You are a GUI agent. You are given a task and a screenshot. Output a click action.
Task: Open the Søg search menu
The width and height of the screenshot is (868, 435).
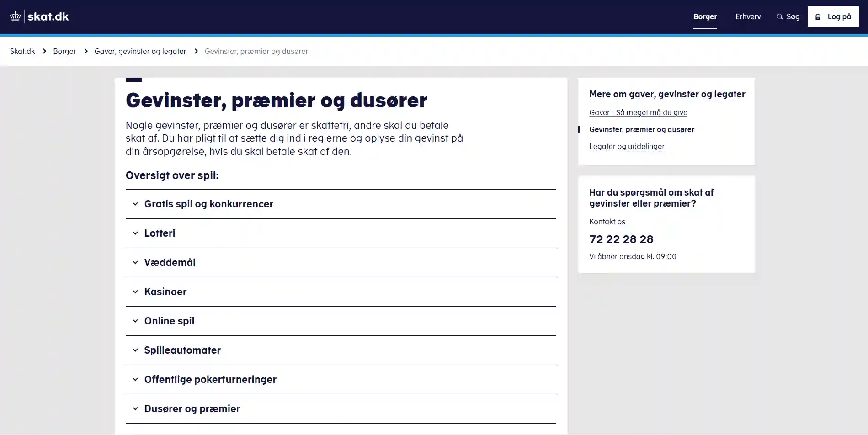coord(788,16)
